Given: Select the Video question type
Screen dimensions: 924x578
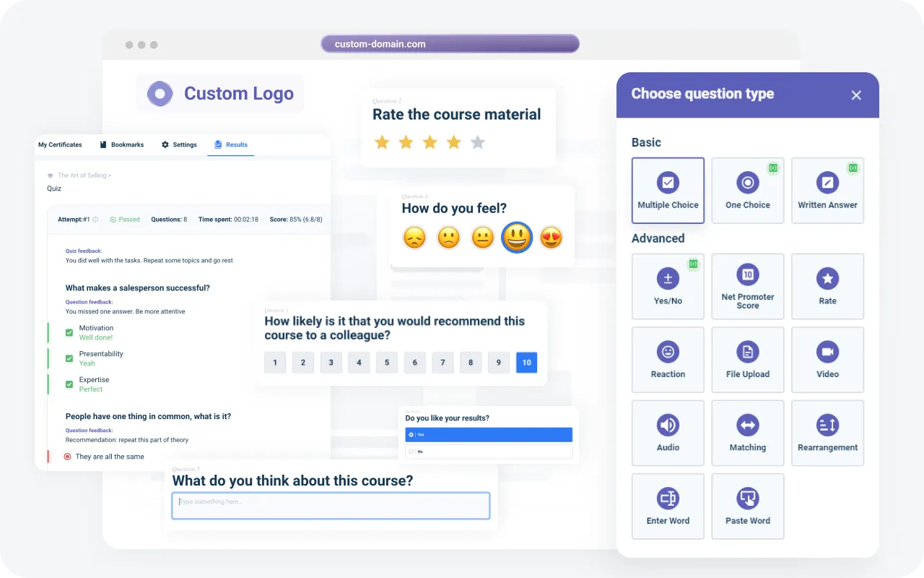Looking at the screenshot, I should [827, 359].
